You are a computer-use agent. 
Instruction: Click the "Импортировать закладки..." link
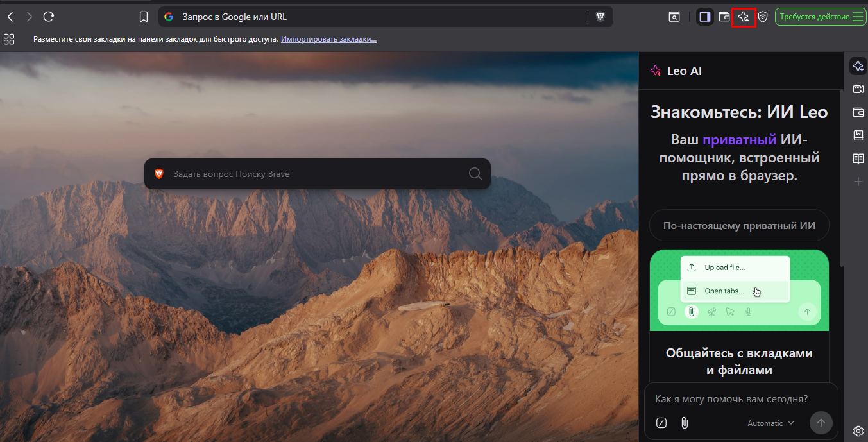coord(328,39)
